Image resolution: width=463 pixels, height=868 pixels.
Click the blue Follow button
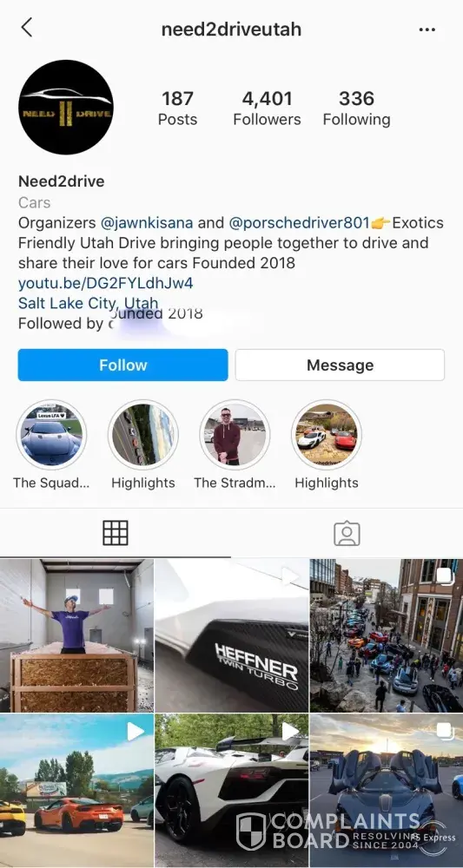(x=123, y=365)
